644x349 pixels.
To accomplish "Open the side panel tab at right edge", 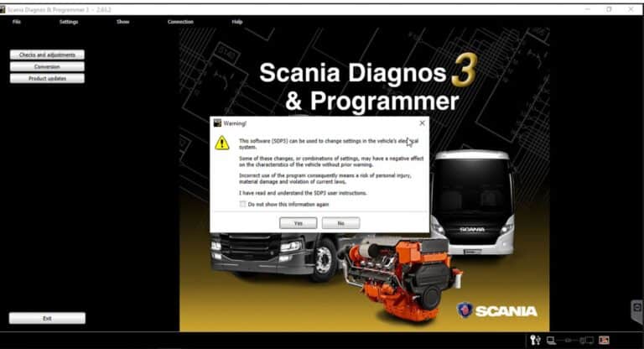I will coord(637,311).
